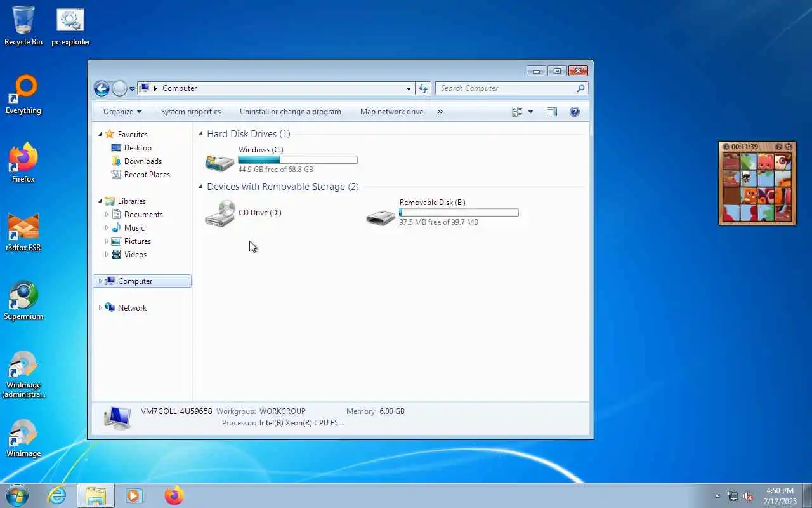
Task: Collapse the Hard Disk Drives group
Action: point(201,134)
